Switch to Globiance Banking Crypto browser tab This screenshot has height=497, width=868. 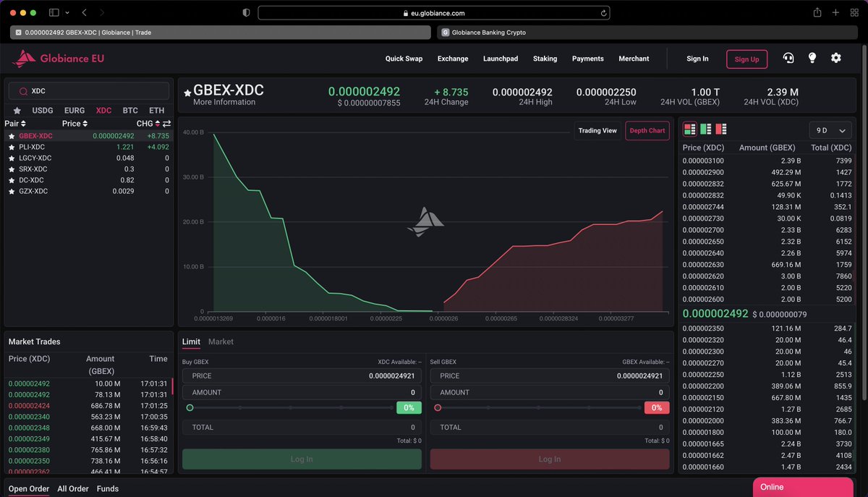click(647, 33)
